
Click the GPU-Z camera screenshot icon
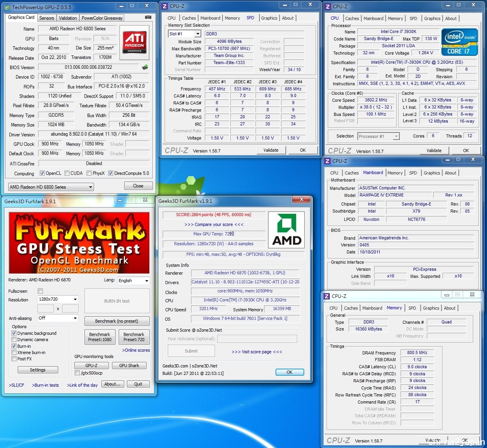(x=148, y=17)
